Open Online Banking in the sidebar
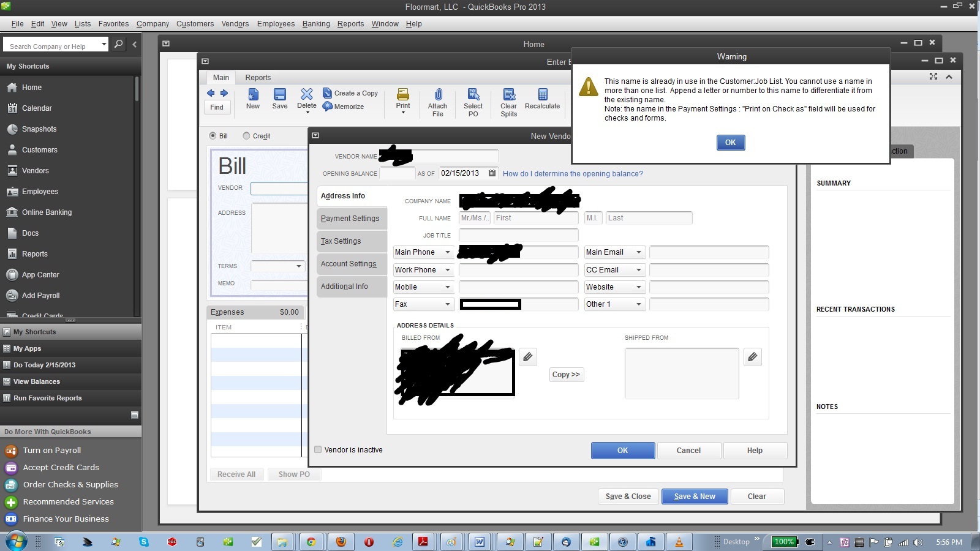The image size is (980, 551). 47,212
